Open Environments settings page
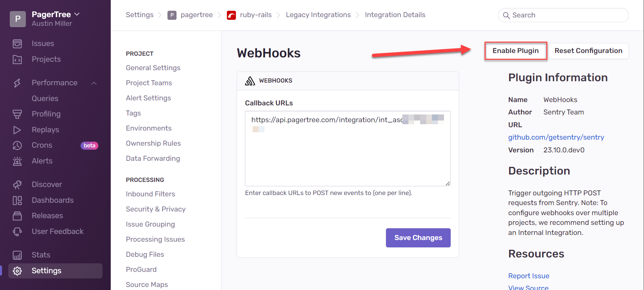The width and height of the screenshot is (644, 290). (x=149, y=128)
